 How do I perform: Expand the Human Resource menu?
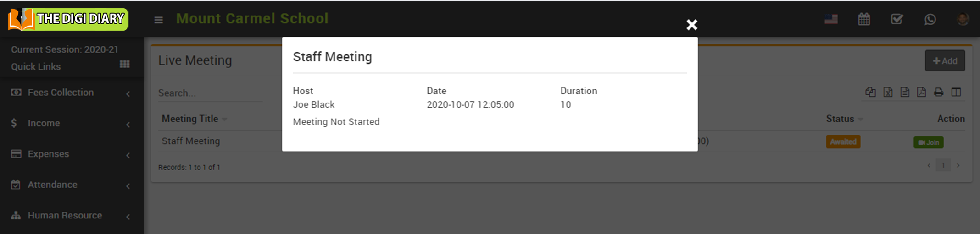coord(65,215)
